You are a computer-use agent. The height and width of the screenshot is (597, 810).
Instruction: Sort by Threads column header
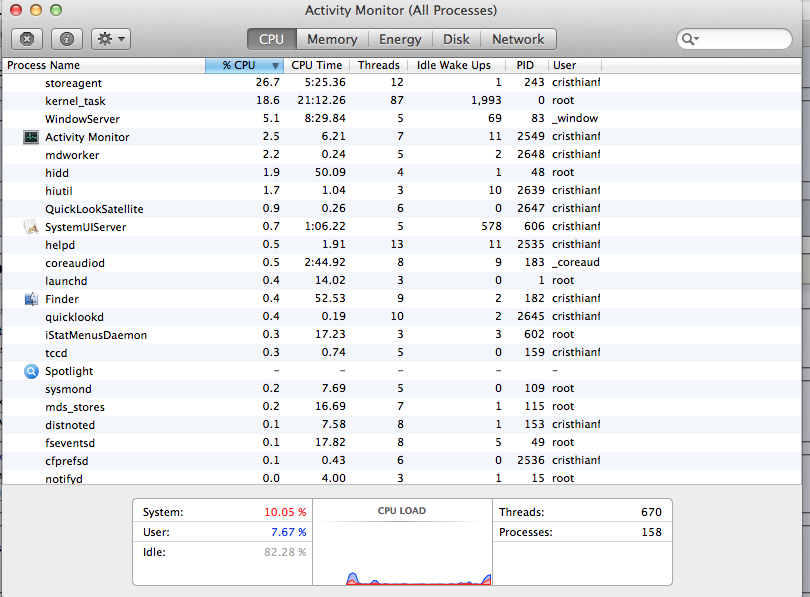tap(379, 65)
